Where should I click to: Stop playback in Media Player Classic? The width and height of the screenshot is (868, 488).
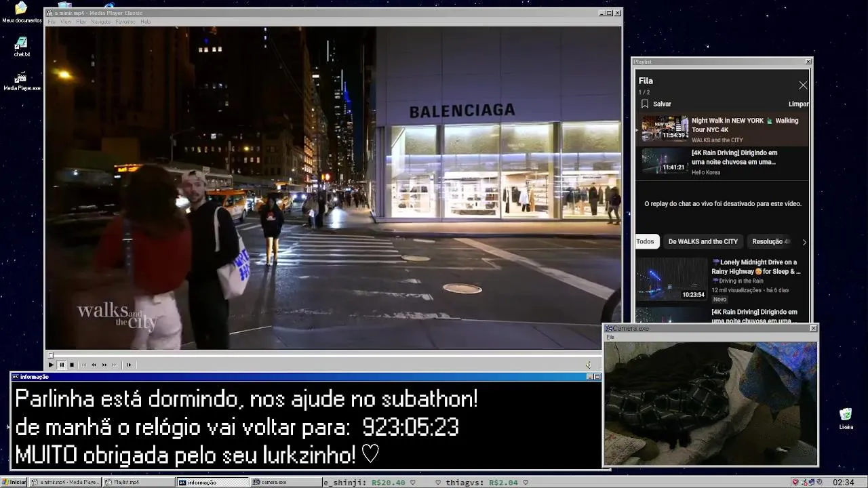click(72, 365)
